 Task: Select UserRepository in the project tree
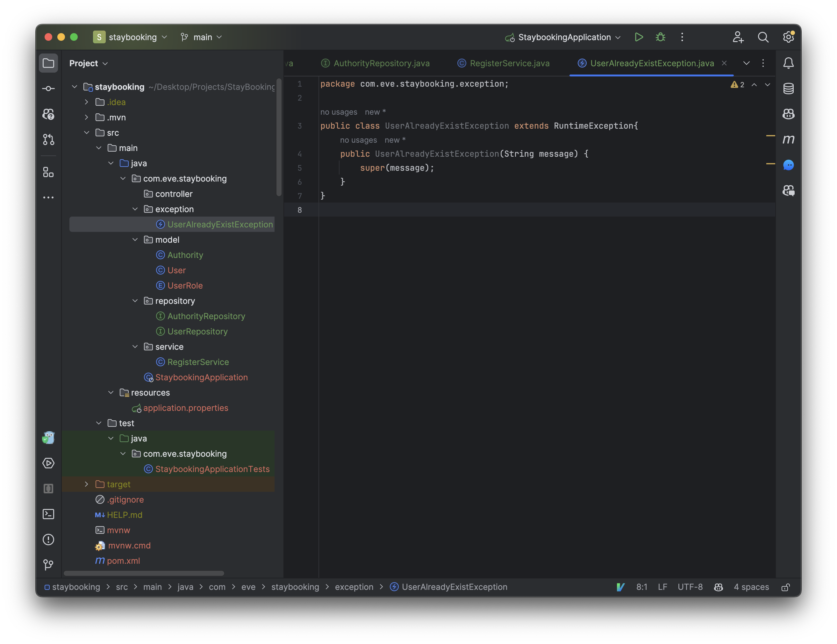(197, 331)
